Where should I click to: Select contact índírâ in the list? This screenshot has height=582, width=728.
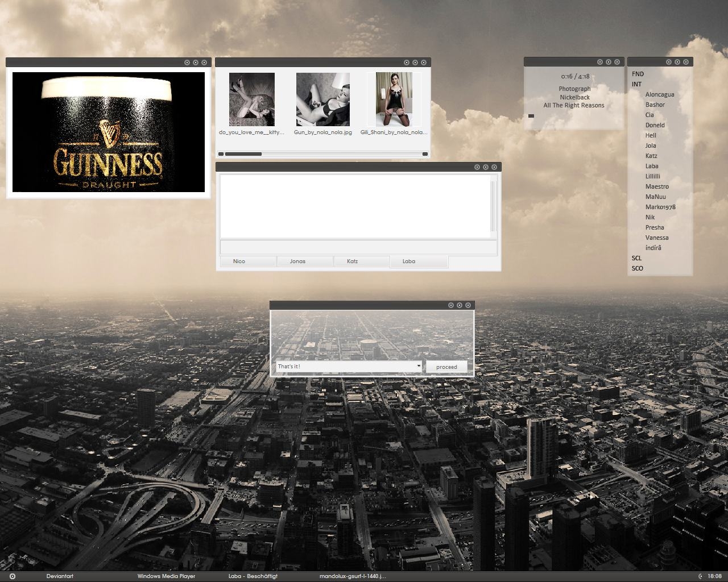tap(653, 248)
